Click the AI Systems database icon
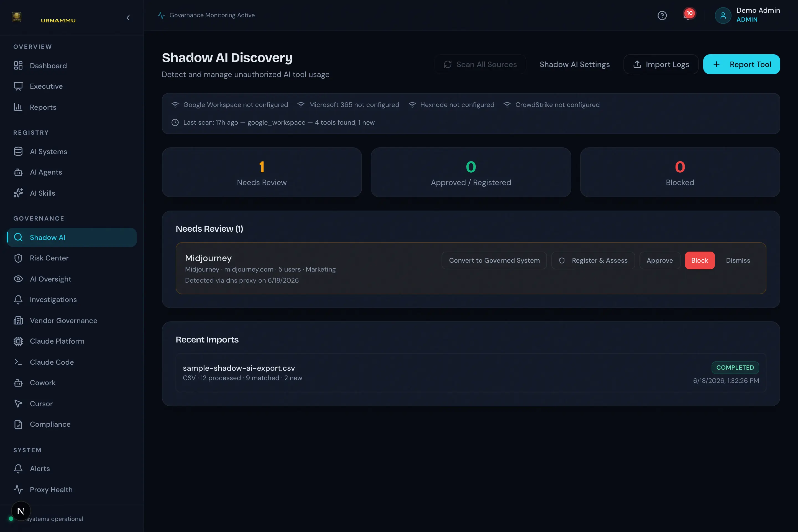The height and width of the screenshot is (532, 798). [18, 152]
